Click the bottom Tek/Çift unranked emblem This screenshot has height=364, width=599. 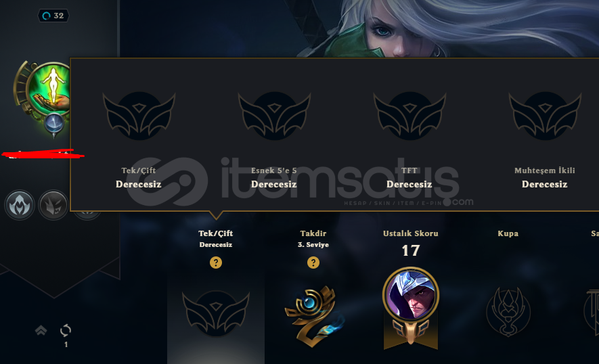(x=216, y=313)
